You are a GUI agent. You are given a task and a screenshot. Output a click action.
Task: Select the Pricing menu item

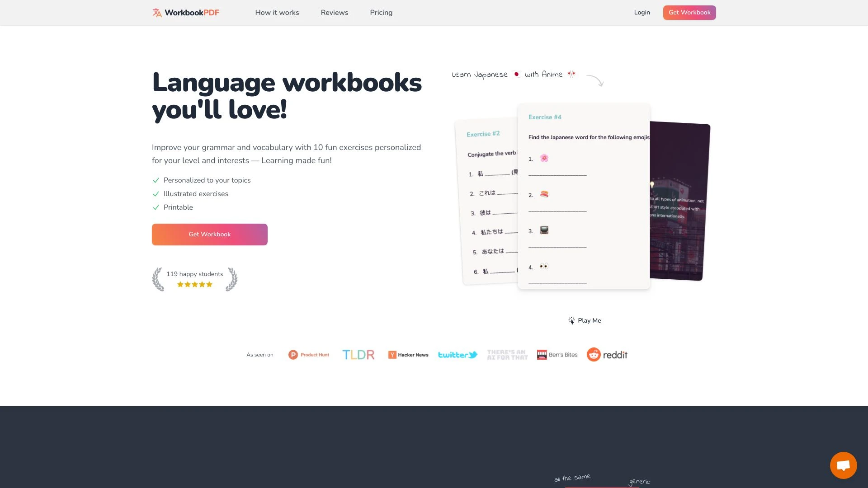pos(380,13)
